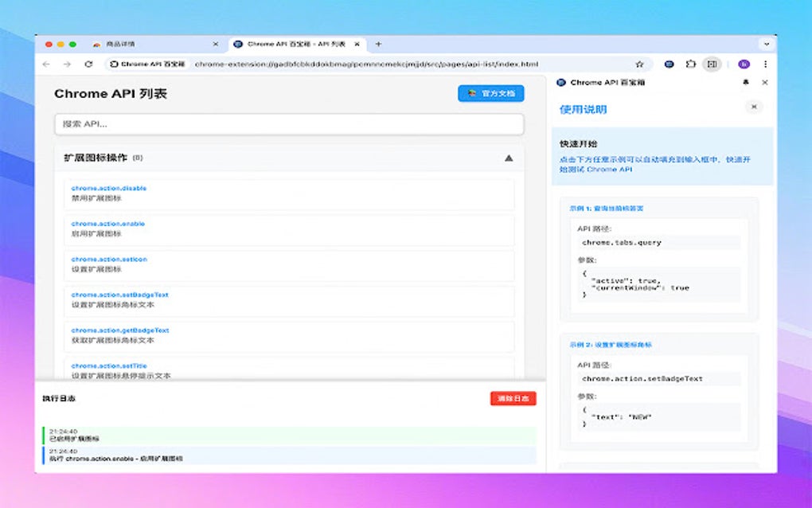Click the Chrome API 百宝箱 icon in panel header
Screen dimensions: 812x508
pyautogui.click(x=562, y=82)
